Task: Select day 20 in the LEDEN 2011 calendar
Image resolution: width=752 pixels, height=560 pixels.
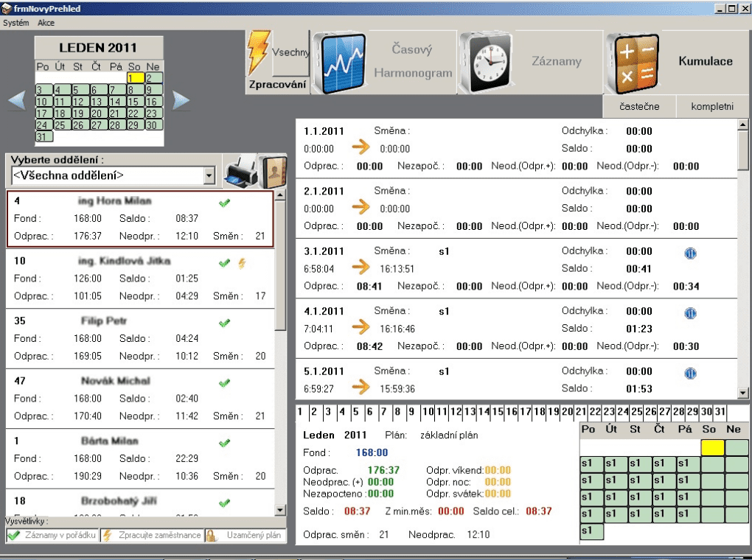Action: (x=100, y=113)
